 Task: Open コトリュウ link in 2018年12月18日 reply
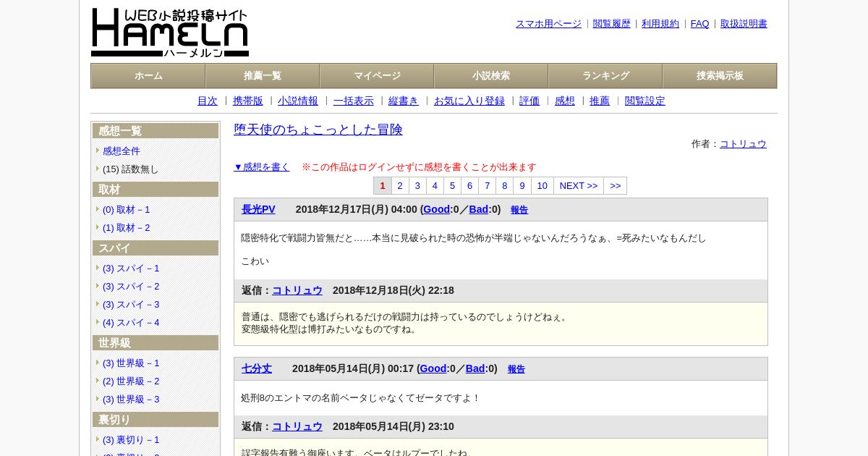297,290
